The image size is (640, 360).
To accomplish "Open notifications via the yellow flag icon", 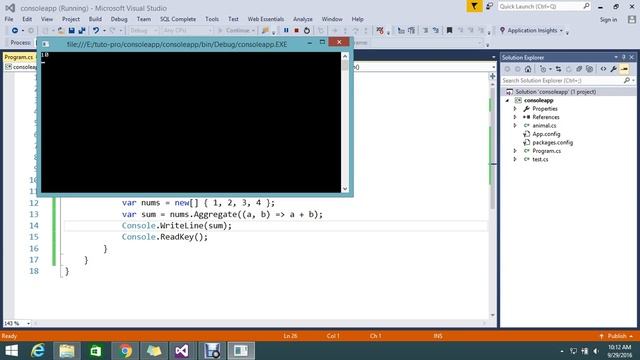I will click(474, 7).
